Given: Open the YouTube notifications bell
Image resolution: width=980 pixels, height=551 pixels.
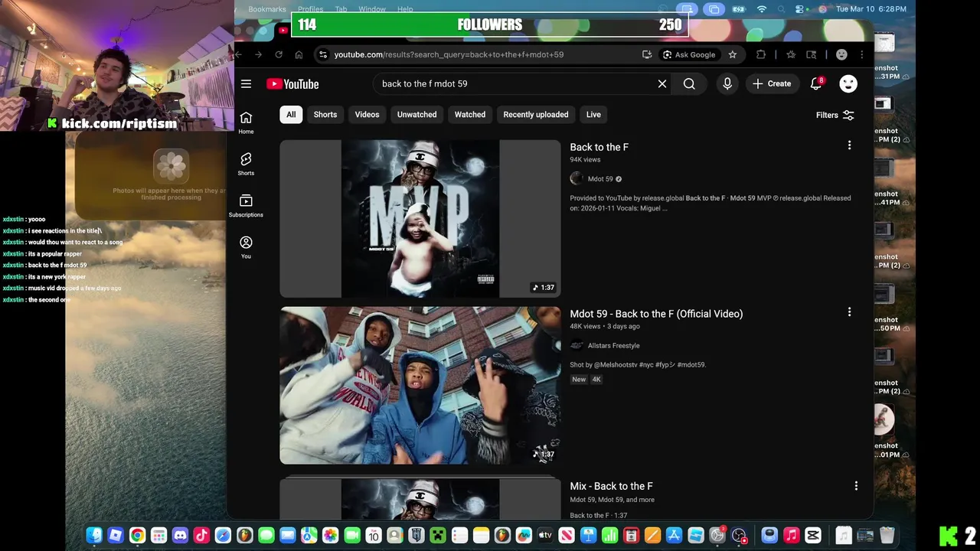Looking at the screenshot, I should click(816, 84).
